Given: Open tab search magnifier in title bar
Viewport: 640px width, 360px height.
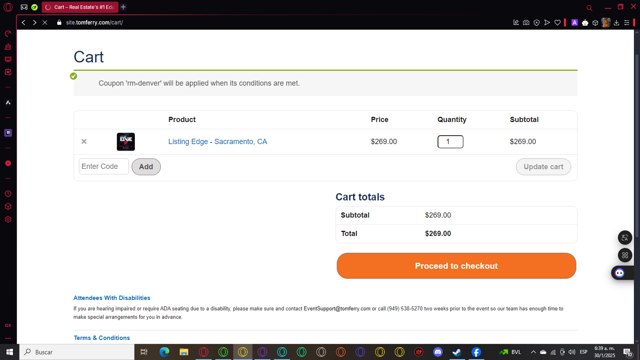Looking at the screenshot, I should pyautogui.click(x=589, y=7).
